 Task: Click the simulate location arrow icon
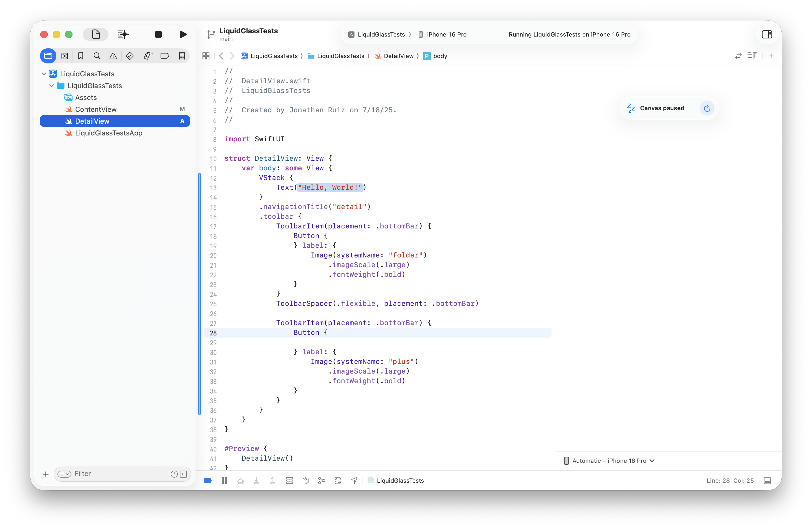[x=354, y=481]
